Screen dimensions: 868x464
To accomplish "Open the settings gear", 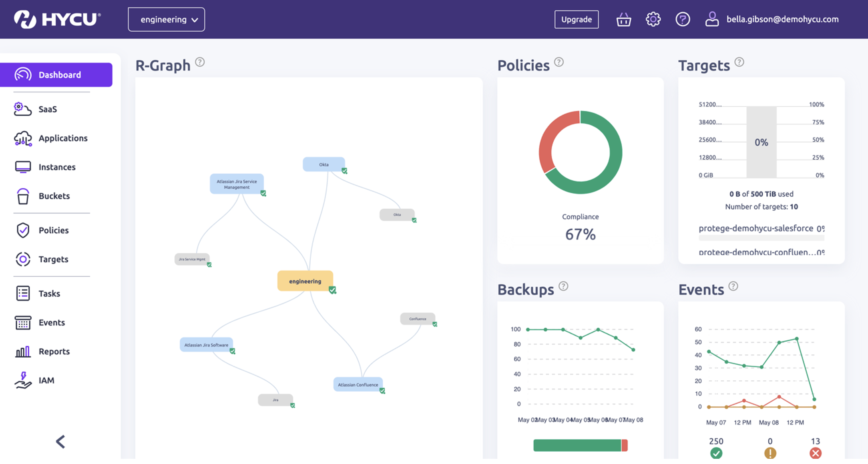I will [653, 19].
